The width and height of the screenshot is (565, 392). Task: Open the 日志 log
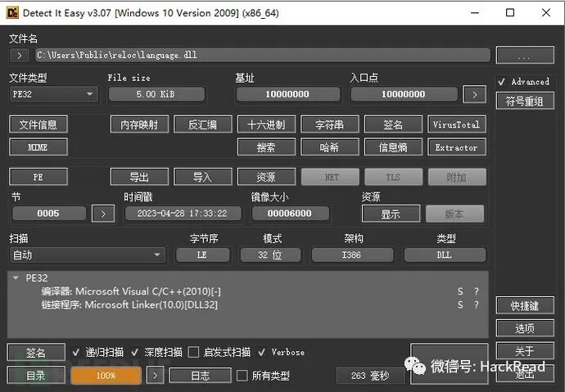tap(201, 376)
